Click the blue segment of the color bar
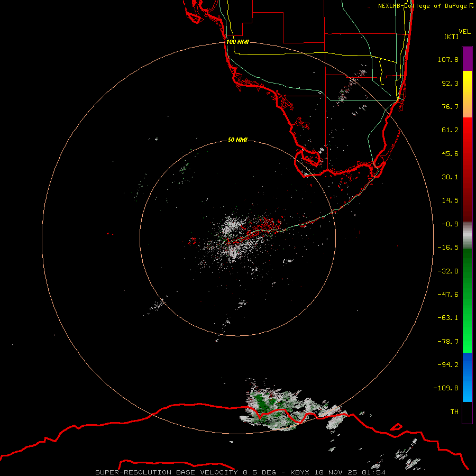 (x=467, y=377)
